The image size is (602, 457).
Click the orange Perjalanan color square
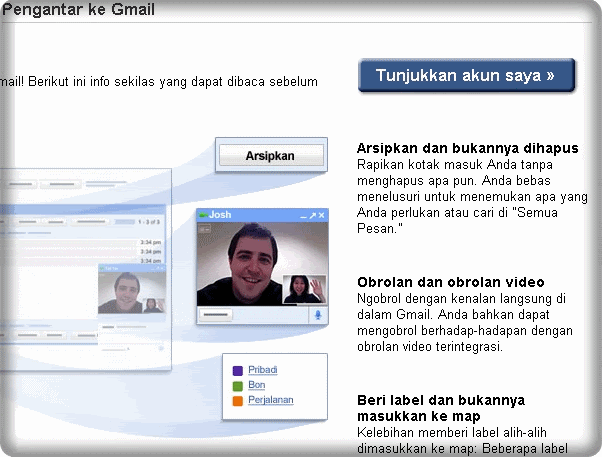[x=238, y=401]
